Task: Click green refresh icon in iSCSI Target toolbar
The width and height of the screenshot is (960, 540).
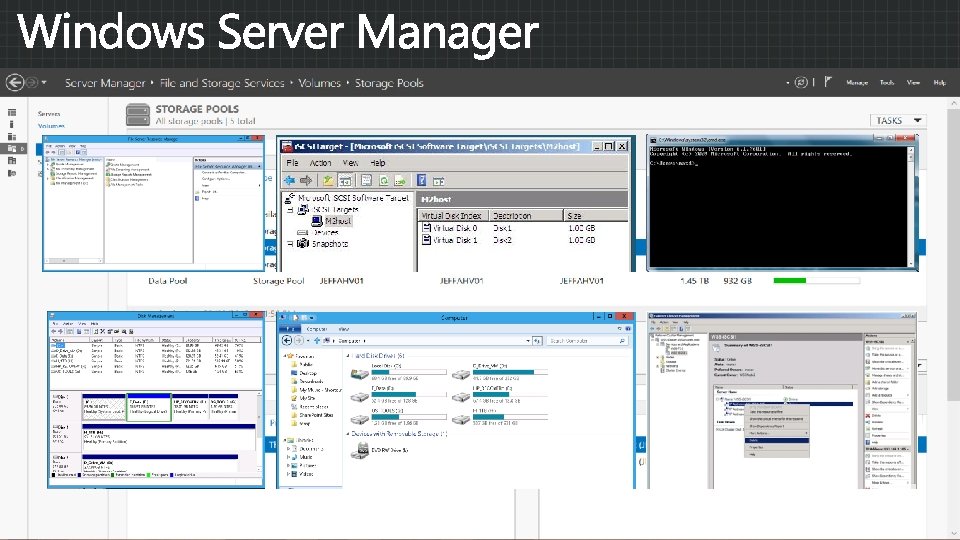Action: click(383, 181)
